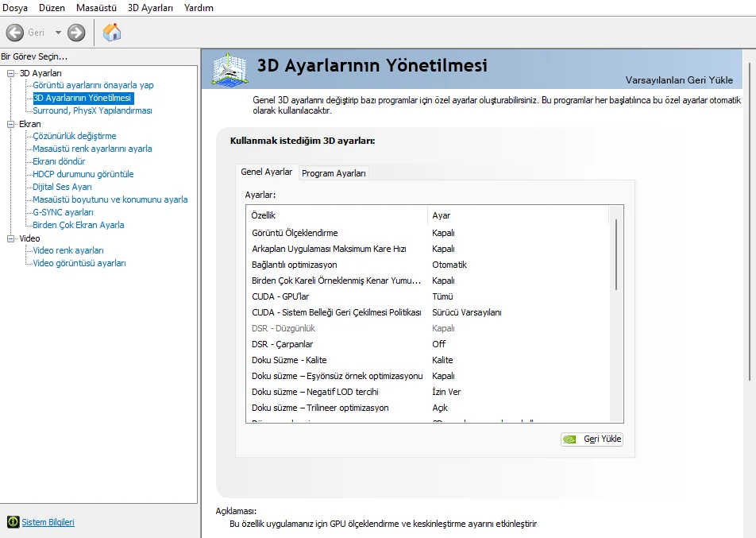This screenshot has width=756, height=538.
Task: Open HDCP durumunu görüntüle
Action: [x=83, y=174]
